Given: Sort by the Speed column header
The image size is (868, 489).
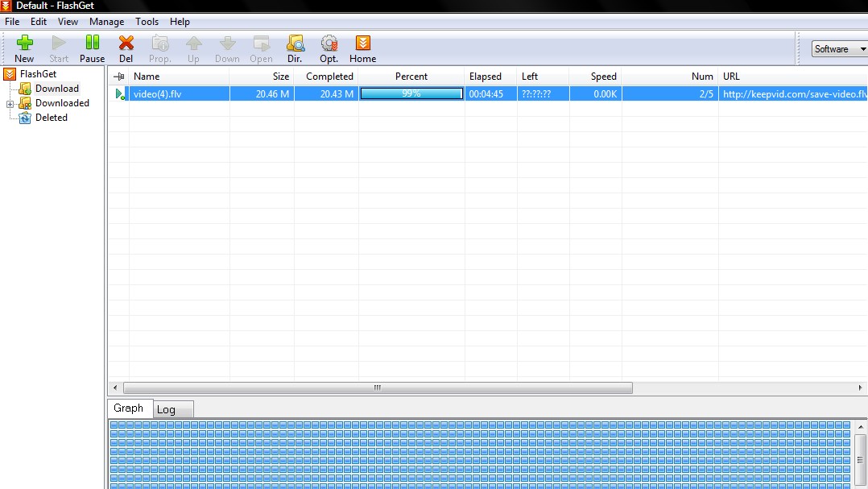Looking at the screenshot, I should pos(595,77).
